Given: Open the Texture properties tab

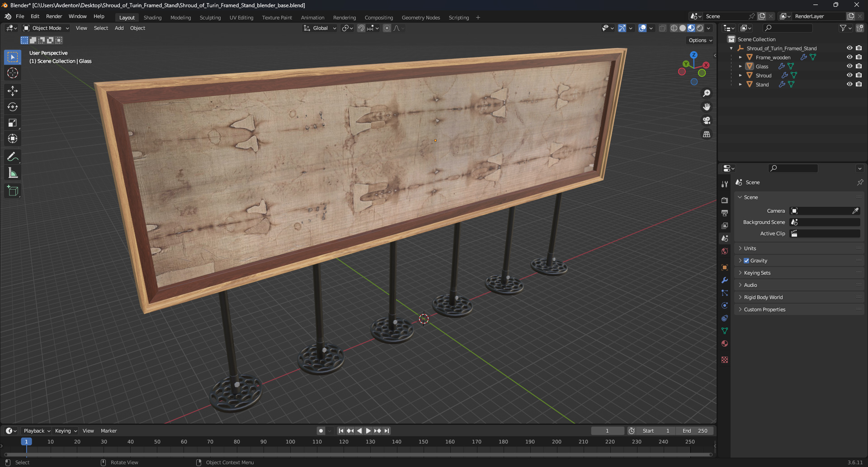Looking at the screenshot, I should [x=725, y=360].
